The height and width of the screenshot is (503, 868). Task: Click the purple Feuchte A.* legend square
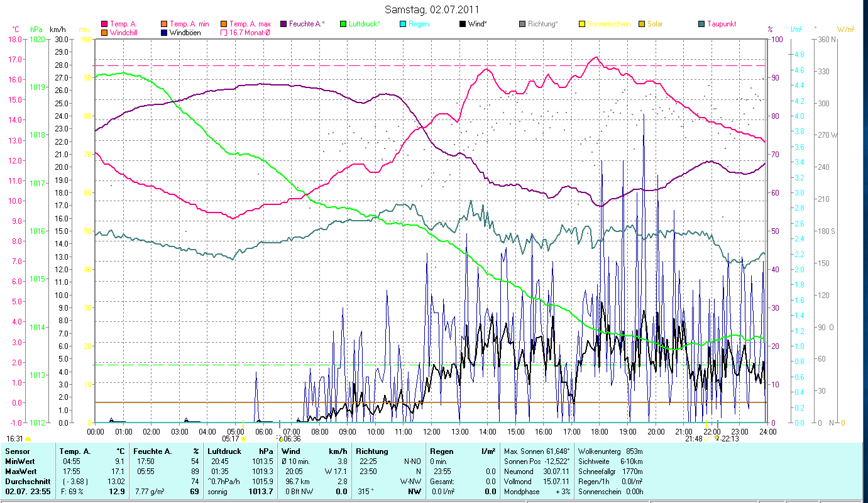coord(283,24)
